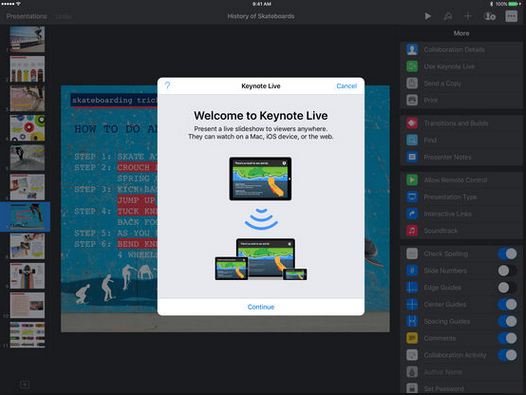Open the collaborate people icon in toolbar
Screen dimensions: 526x395
pos(489,16)
